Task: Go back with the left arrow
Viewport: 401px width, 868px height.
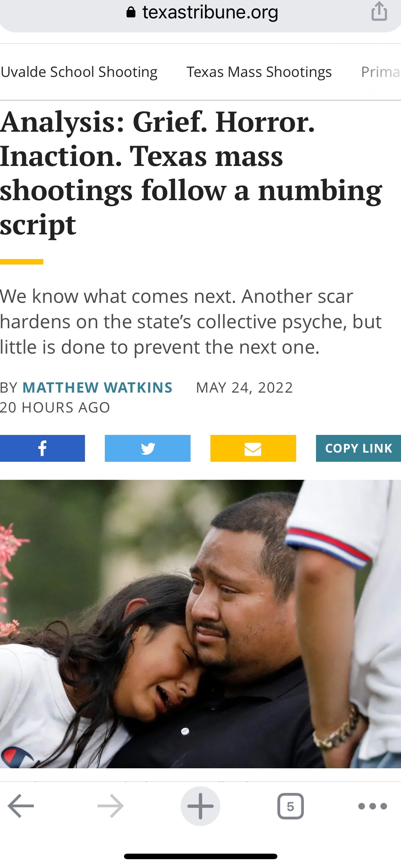Action: 21,806
